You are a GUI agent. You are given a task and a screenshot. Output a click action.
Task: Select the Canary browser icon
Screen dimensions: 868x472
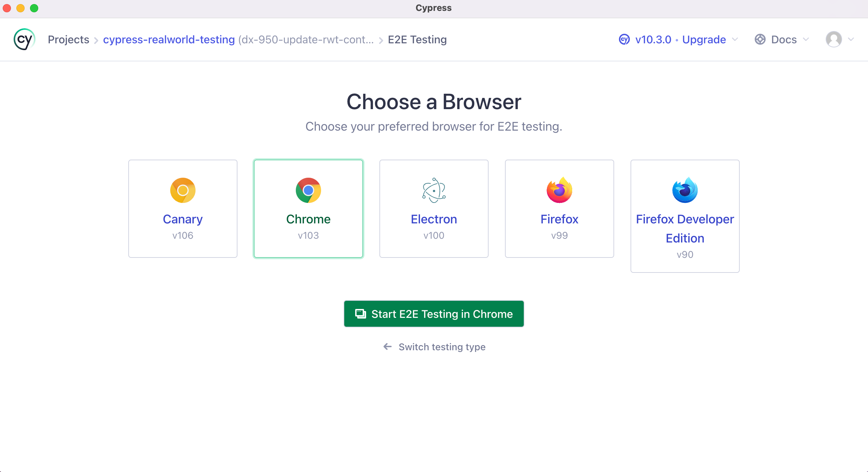[182, 190]
